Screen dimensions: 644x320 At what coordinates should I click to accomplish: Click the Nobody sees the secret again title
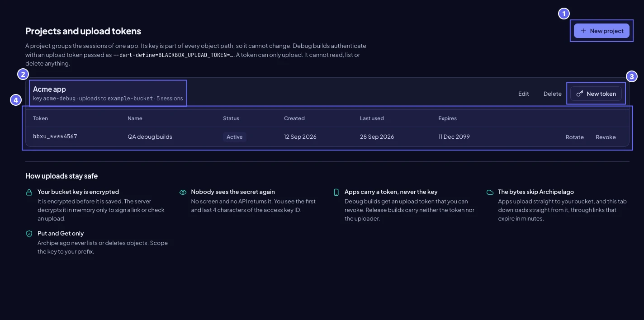click(233, 192)
